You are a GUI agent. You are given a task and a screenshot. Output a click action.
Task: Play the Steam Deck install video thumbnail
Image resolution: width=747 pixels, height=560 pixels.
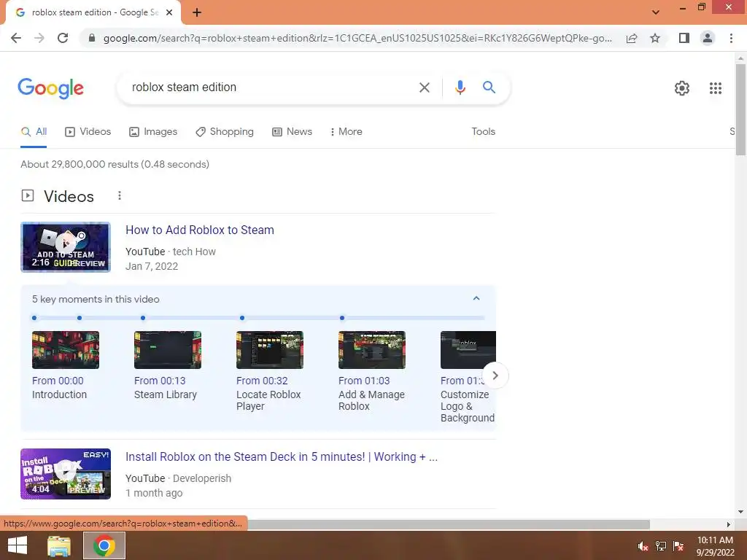pyautogui.click(x=66, y=474)
